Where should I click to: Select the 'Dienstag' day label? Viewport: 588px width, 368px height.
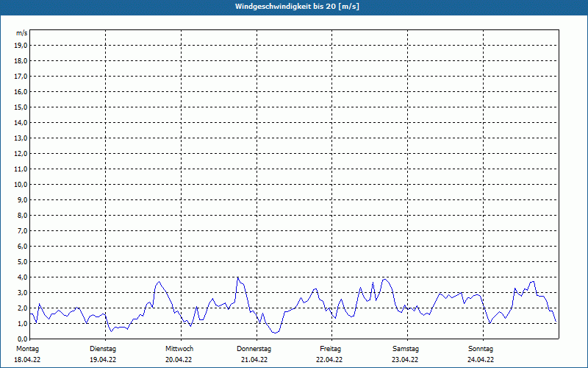[103, 348]
